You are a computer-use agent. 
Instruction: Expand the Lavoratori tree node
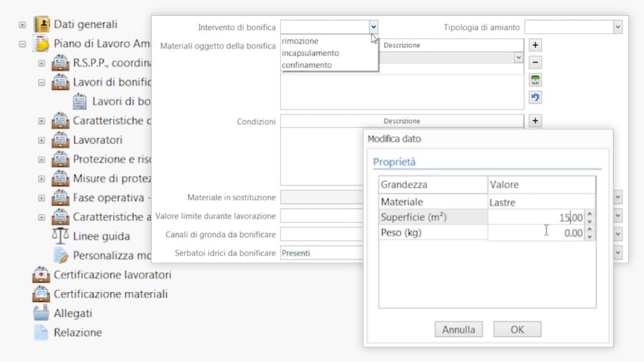click(x=42, y=140)
